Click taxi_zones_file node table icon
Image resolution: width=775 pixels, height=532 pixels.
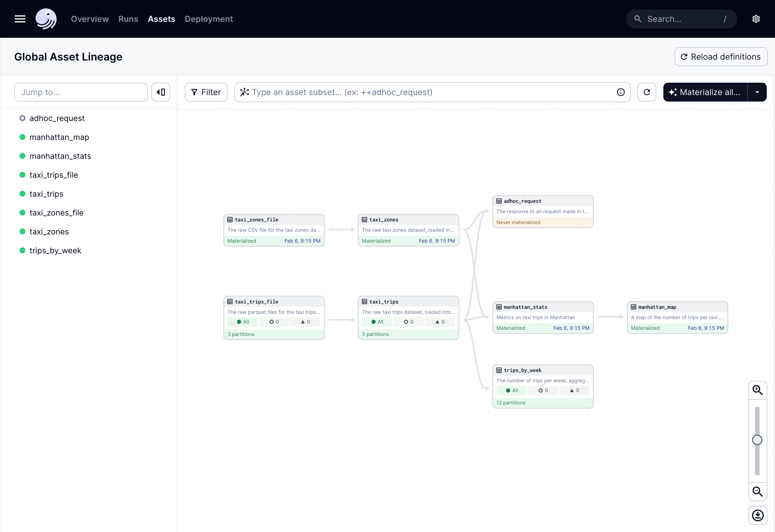coord(230,220)
